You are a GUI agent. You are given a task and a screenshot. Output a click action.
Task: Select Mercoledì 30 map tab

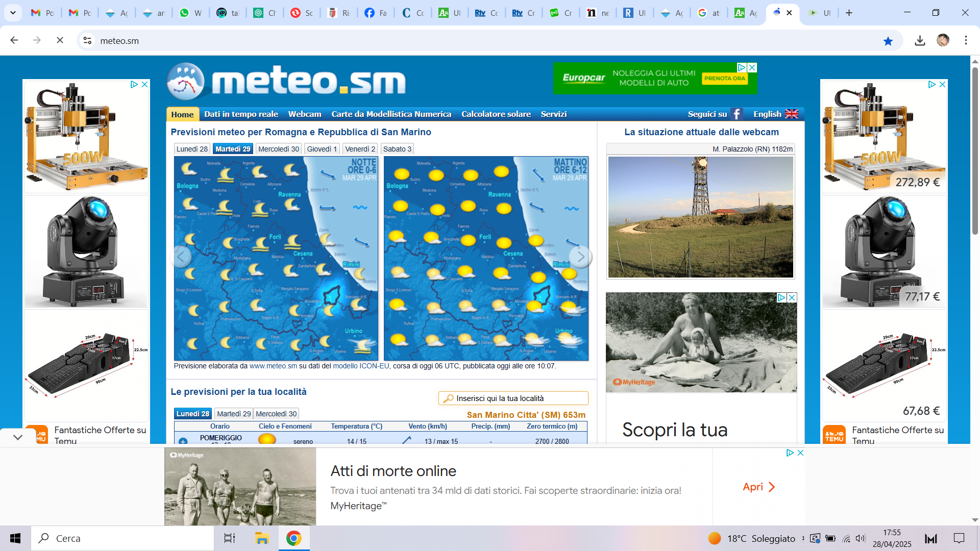coord(279,149)
